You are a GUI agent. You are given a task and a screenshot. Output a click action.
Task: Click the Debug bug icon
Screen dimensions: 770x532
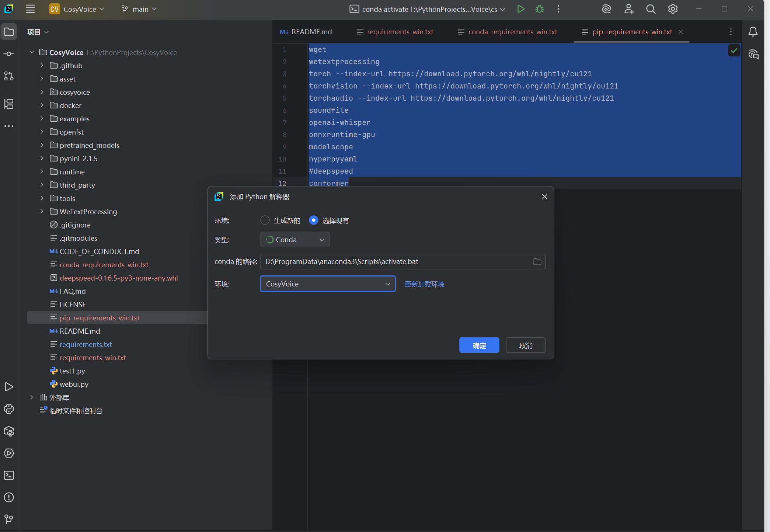point(540,9)
